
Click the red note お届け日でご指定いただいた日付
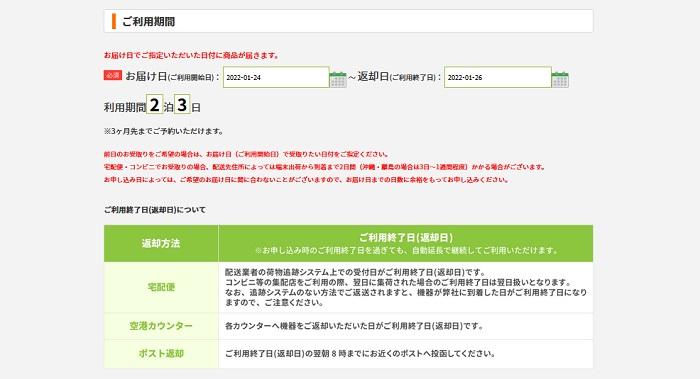[192, 55]
